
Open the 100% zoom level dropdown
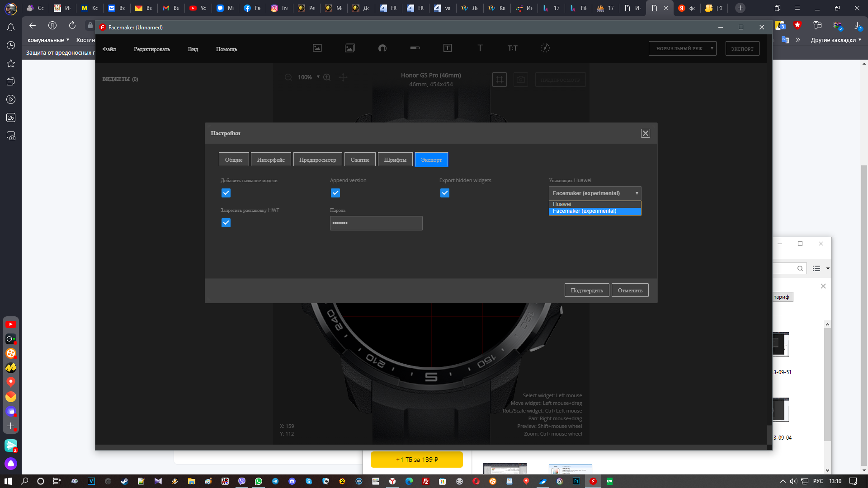pyautogui.click(x=308, y=77)
